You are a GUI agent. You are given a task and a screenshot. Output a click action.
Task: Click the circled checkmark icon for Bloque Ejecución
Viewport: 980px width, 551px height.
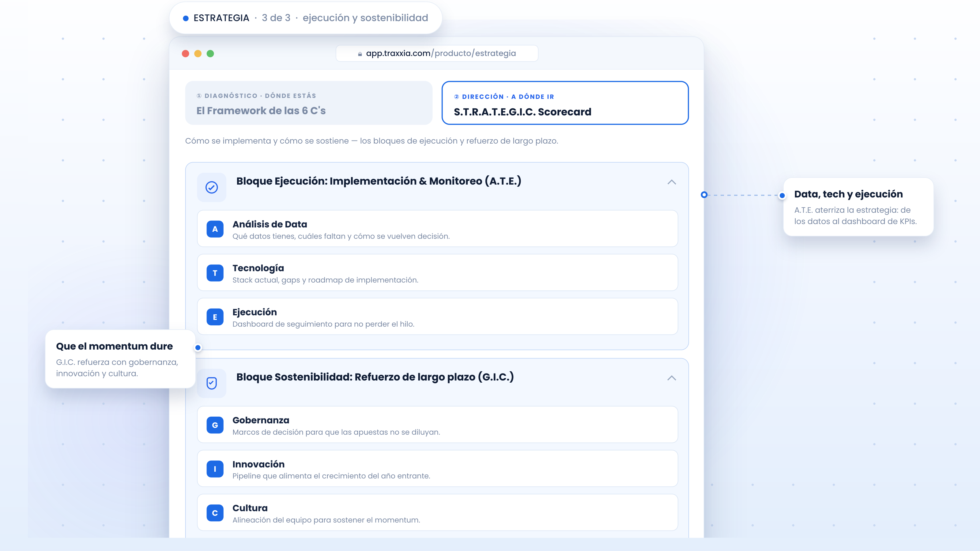pos(212,187)
